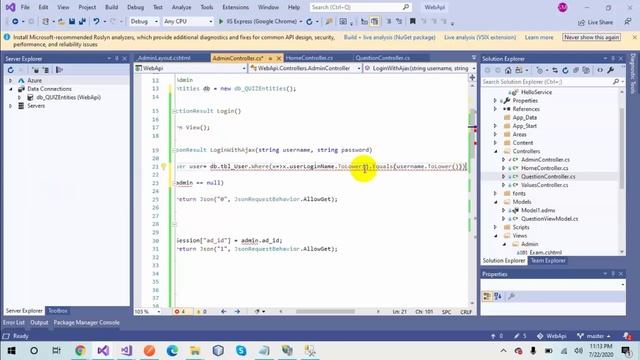The width and height of the screenshot is (640, 360).
Task: Click View Code brackets icon in Solution Explorer
Action: coord(600,70)
